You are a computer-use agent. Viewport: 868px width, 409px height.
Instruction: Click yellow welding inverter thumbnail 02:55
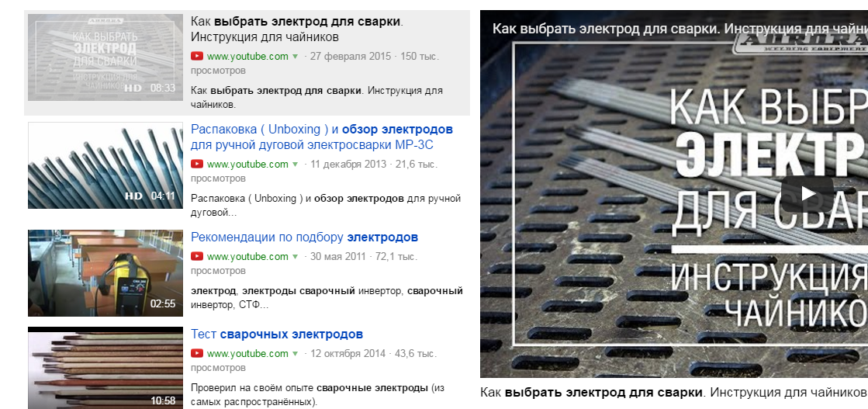[105, 273]
